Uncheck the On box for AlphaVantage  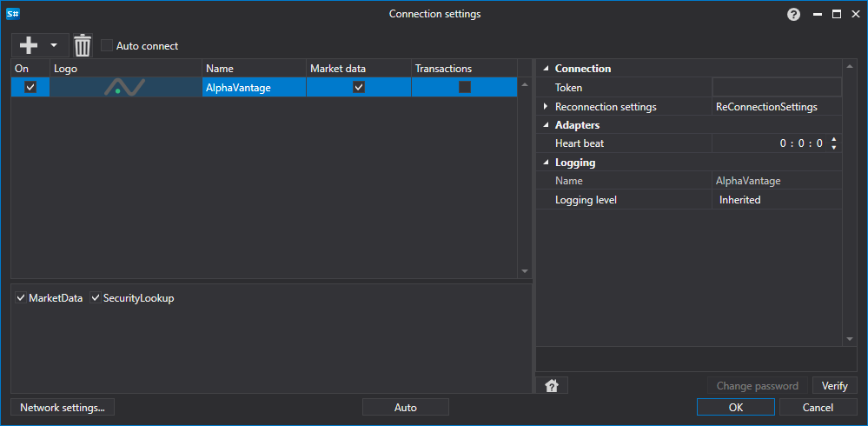30,87
